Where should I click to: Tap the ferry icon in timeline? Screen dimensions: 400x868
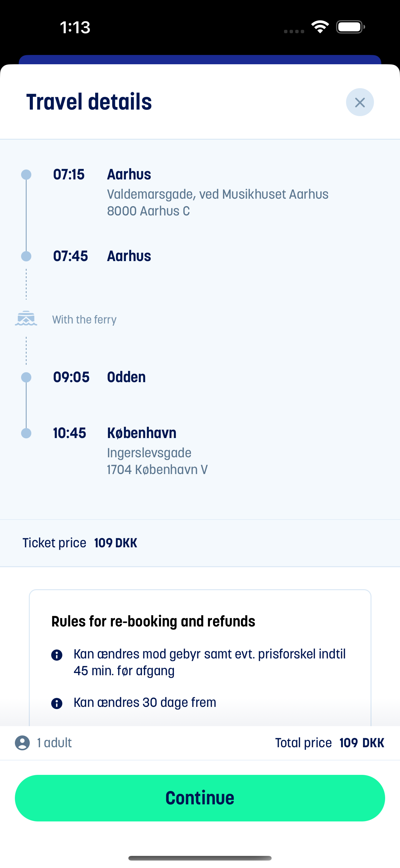click(x=26, y=319)
